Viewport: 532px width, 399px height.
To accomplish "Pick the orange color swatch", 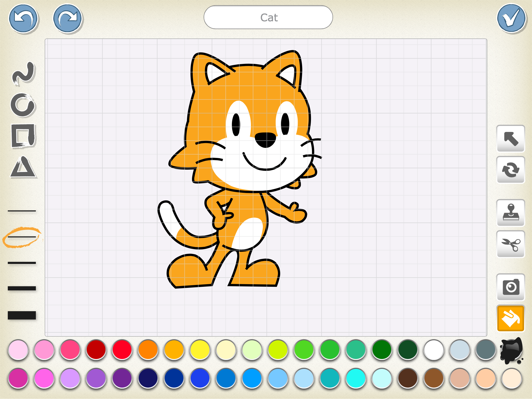I will coord(148,350).
